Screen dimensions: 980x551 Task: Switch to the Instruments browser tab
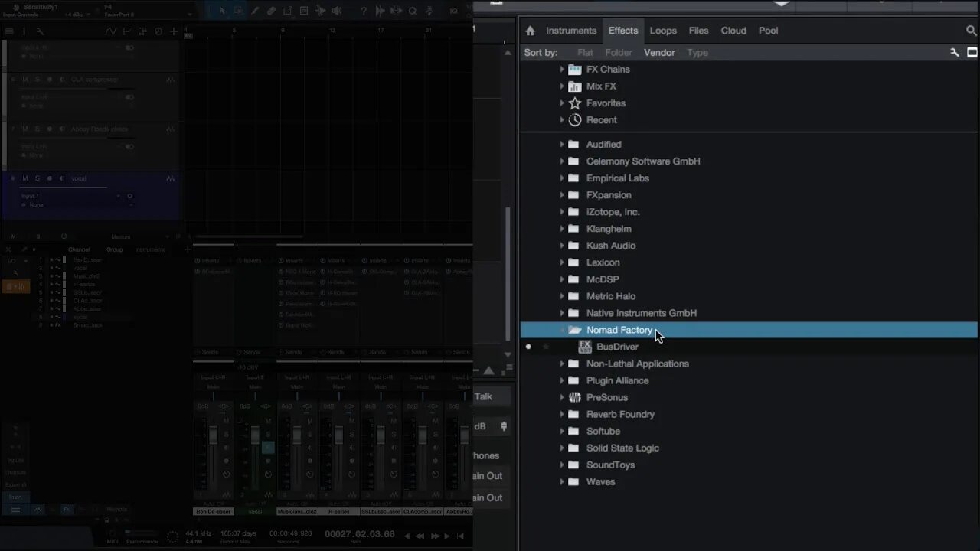(571, 31)
